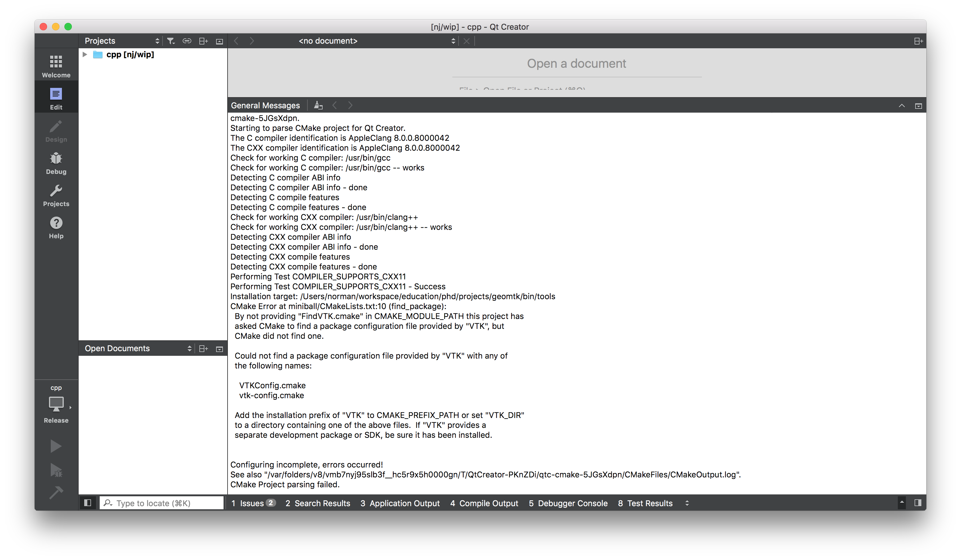Switch to Debug mode
Screen dimensions: 961x560
click(56, 163)
